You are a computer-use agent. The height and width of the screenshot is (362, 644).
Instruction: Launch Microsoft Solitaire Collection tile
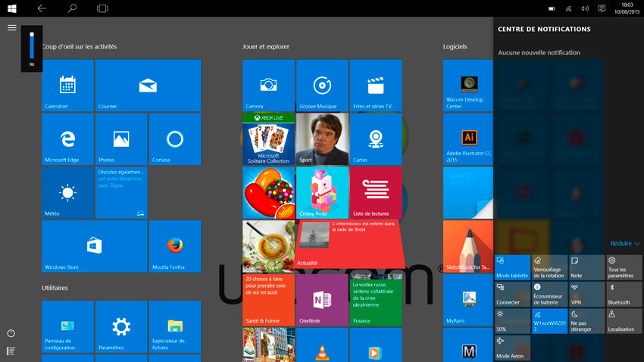(269, 139)
